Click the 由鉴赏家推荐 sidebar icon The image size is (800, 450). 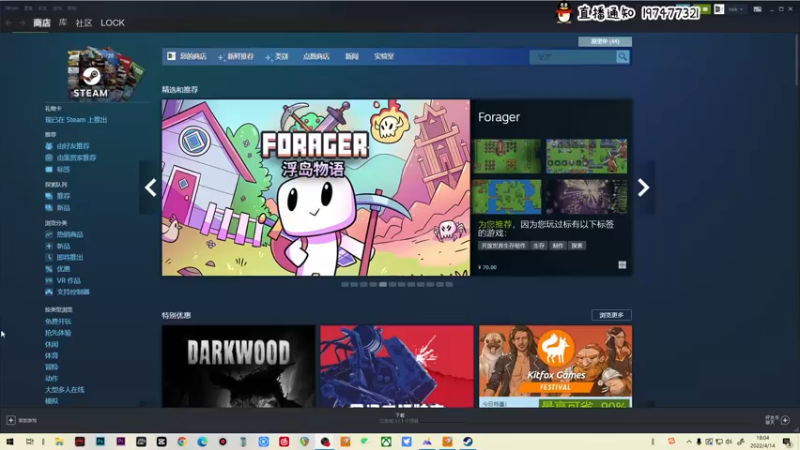49,158
